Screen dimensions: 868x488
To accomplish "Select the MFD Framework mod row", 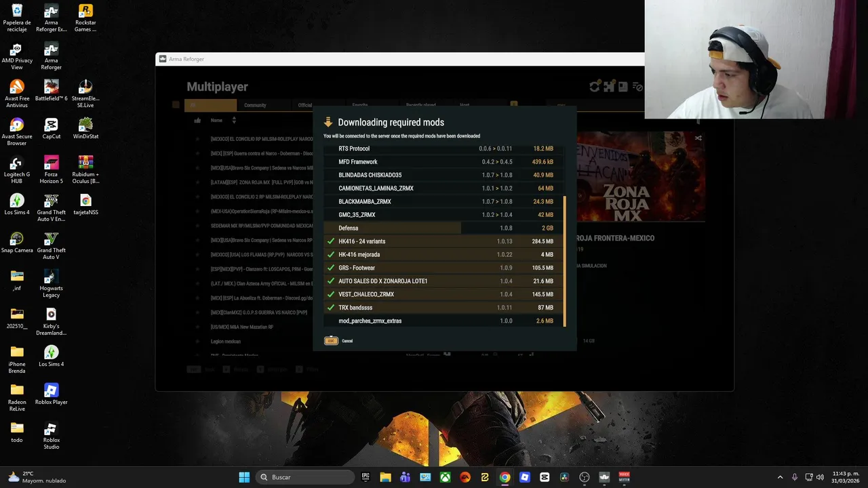I will click(441, 162).
